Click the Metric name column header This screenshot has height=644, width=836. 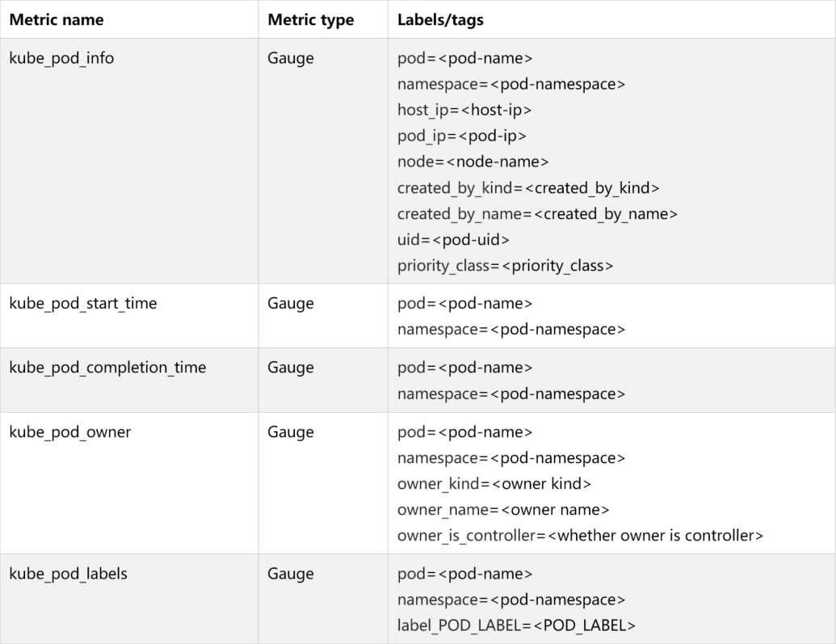pyautogui.click(x=57, y=19)
